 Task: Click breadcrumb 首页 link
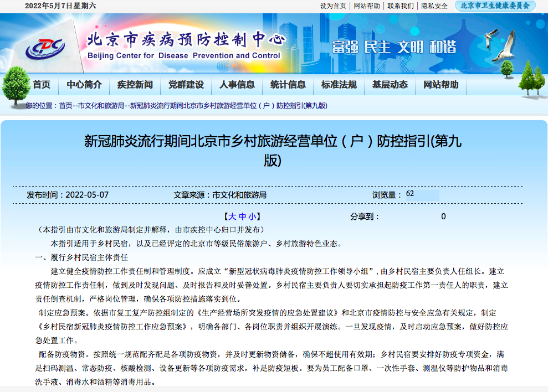pos(65,106)
